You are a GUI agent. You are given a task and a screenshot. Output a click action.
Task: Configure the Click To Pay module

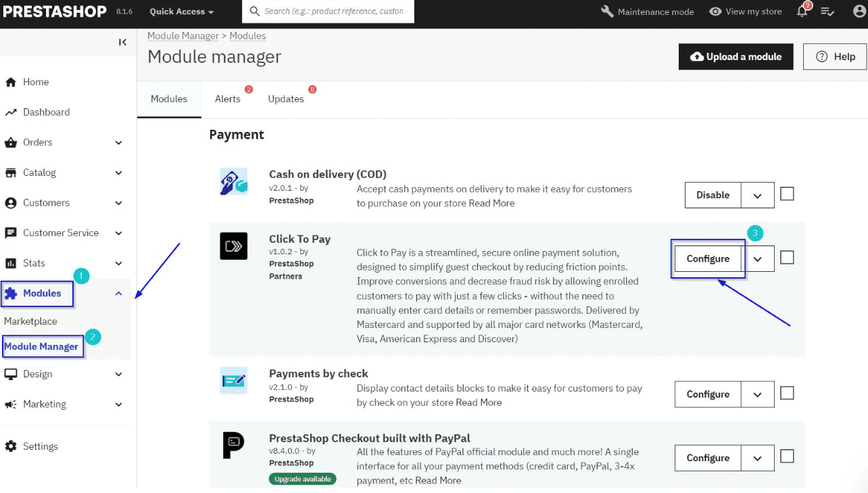(708, 258)
